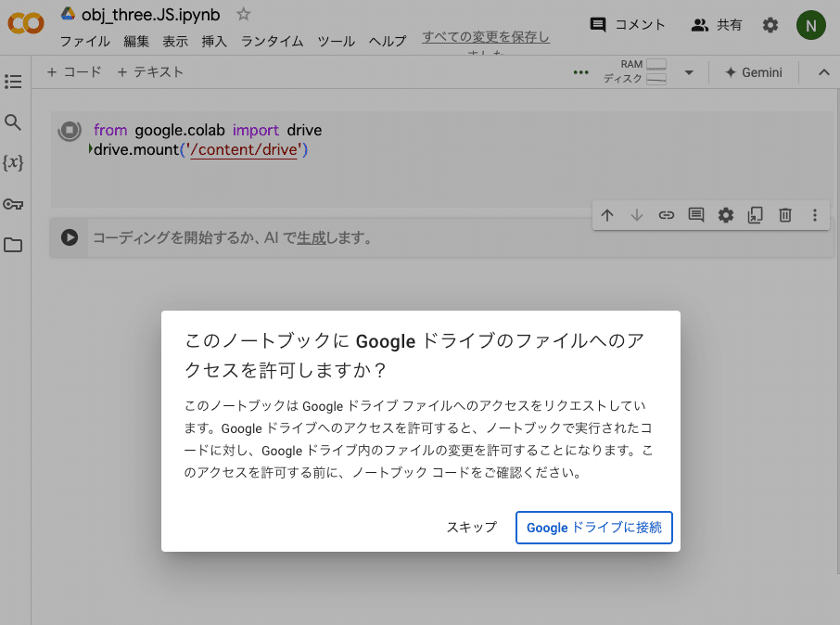Click the Google Drive icon beside the notebook title
The height and width of the screenshot is (625, 840).
[x=68, y=14]
